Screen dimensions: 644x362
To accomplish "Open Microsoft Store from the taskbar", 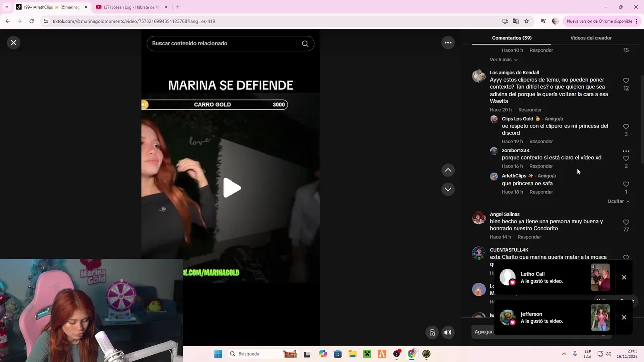I will pos(338,354).
